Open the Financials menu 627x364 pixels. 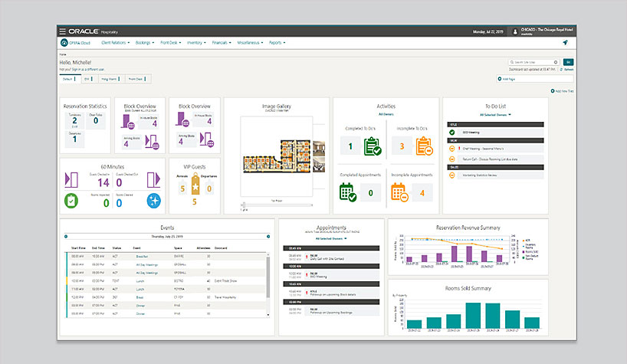pos(221,42)
